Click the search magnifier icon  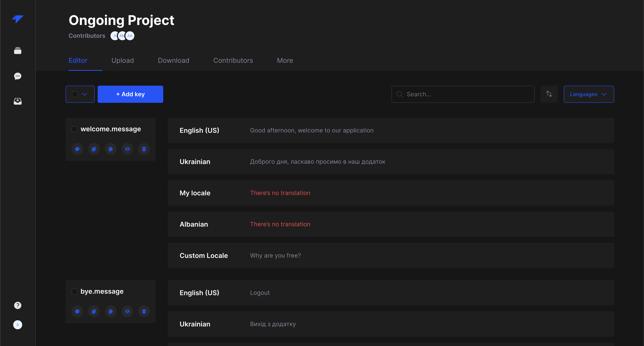click(400, 94)
